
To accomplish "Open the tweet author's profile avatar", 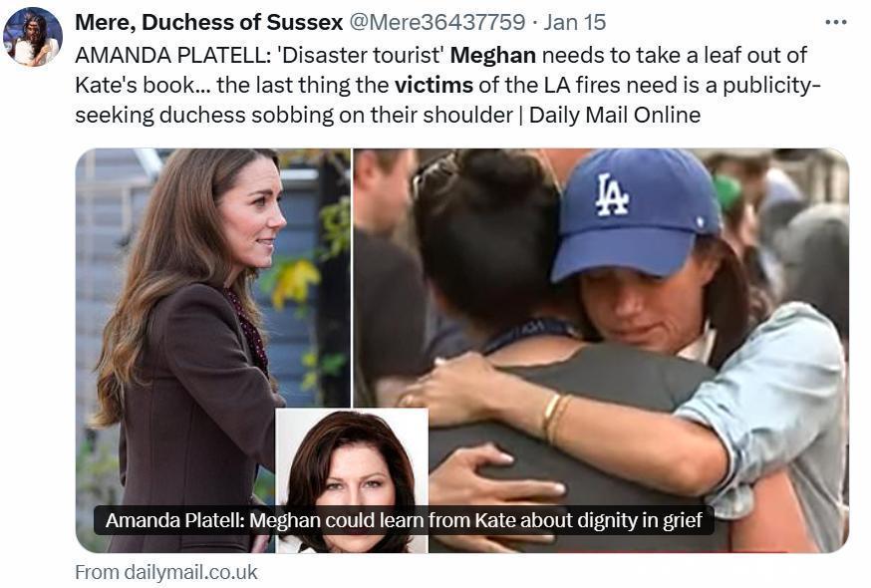I will tap(32, 37).
